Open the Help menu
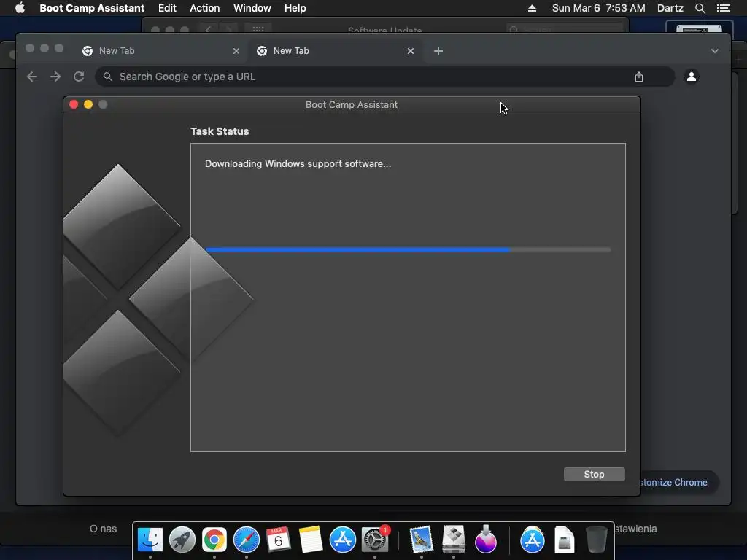Image resolution: width=747 pixels, height=560 pixels. pyautogui.click(x=295, y=8)
